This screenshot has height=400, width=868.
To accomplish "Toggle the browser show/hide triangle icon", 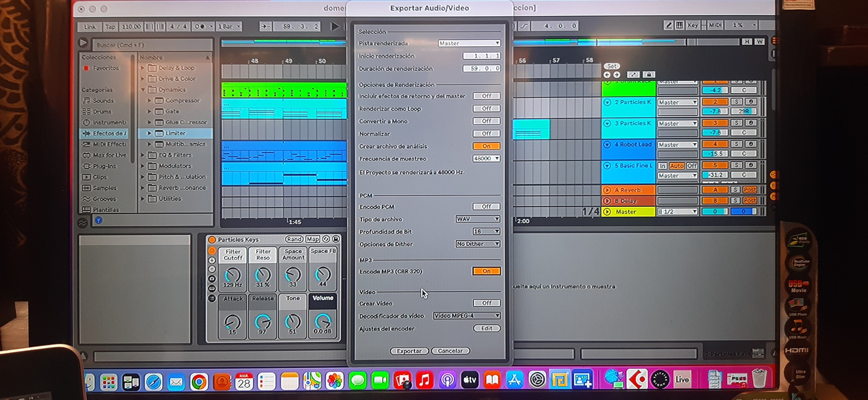I will click(x=83, y=43).
